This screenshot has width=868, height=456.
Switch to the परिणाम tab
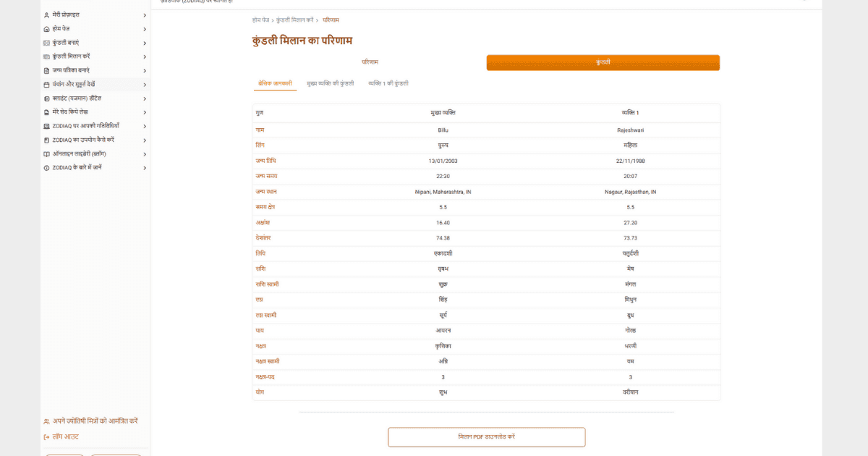370,62
